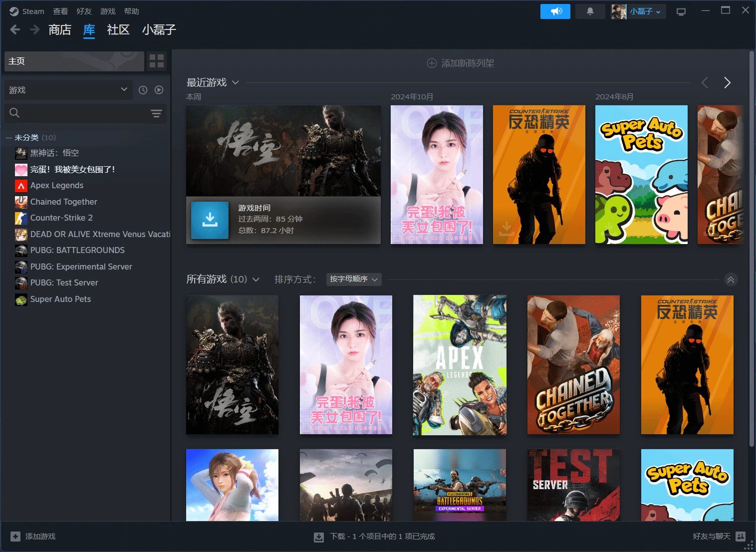This screenshot has height=552, width=756.
Task: Open downloads page icon at bottom
Action: [319, 537]
